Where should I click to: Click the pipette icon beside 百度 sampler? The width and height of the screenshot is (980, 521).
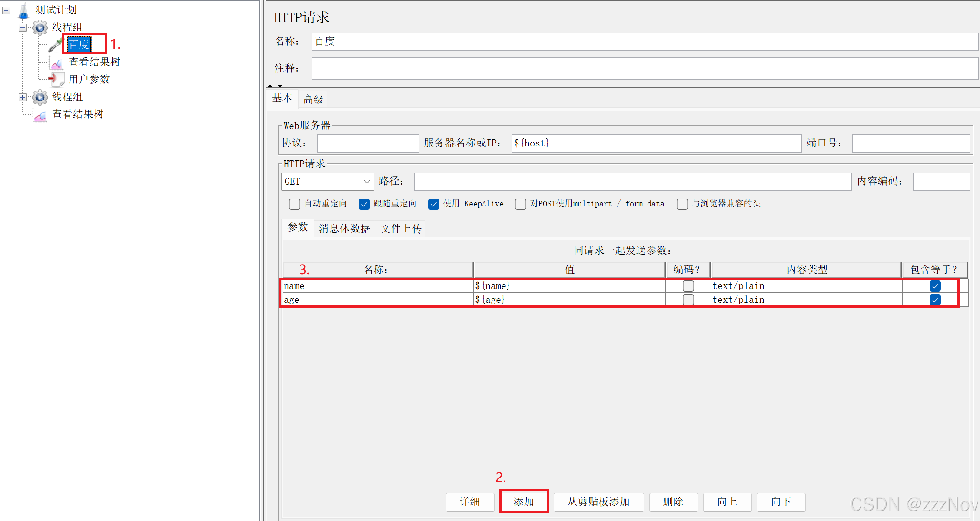point(56,45)
